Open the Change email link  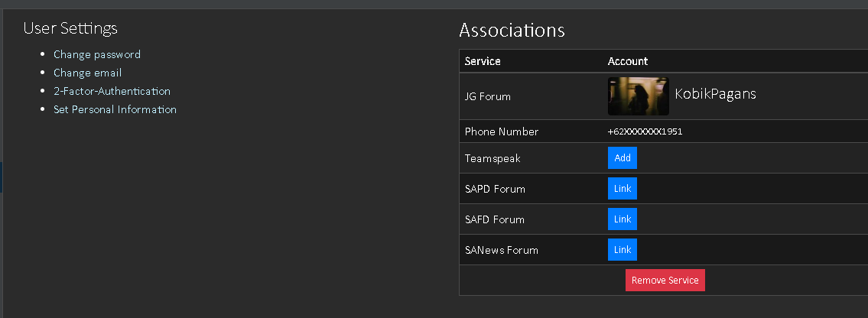pos(87,73)
